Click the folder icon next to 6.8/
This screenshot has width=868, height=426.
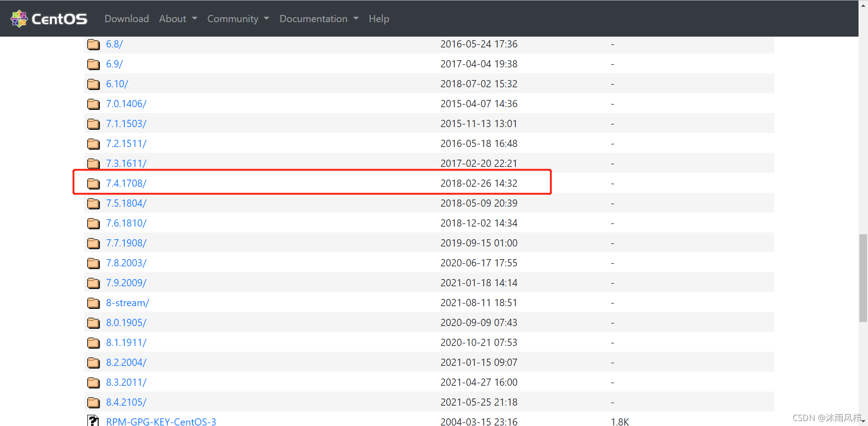click(94, 44)
